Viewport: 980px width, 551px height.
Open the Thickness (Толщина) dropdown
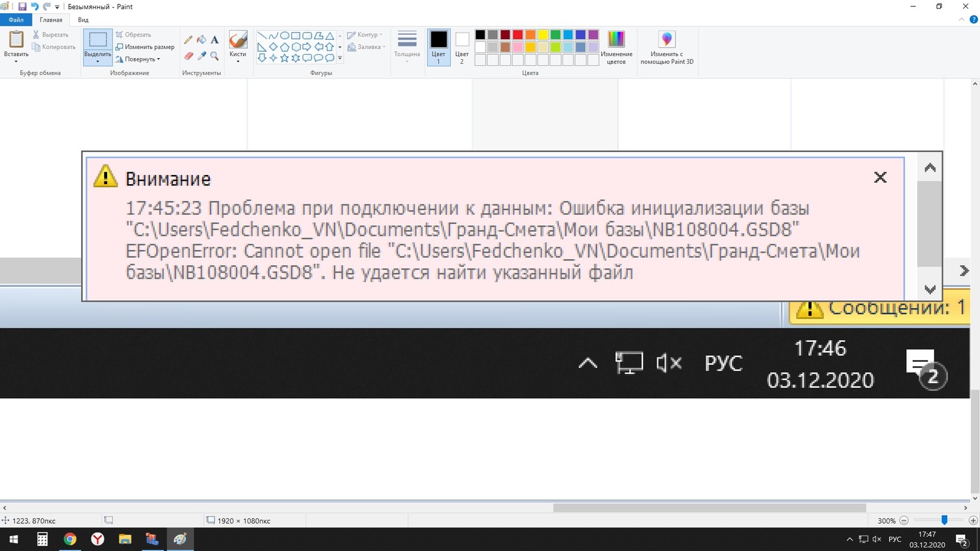click(x=407, y=47)
